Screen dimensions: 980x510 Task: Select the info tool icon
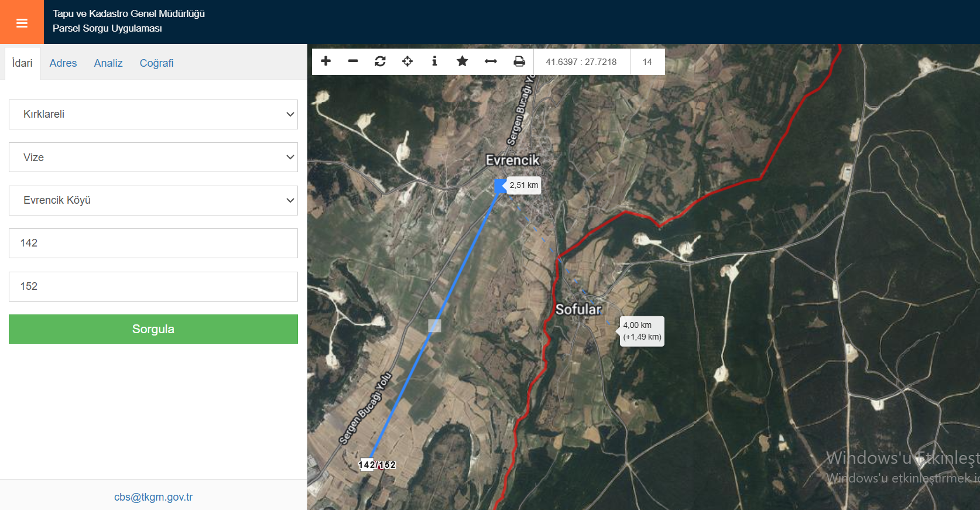tap(434, 61)
